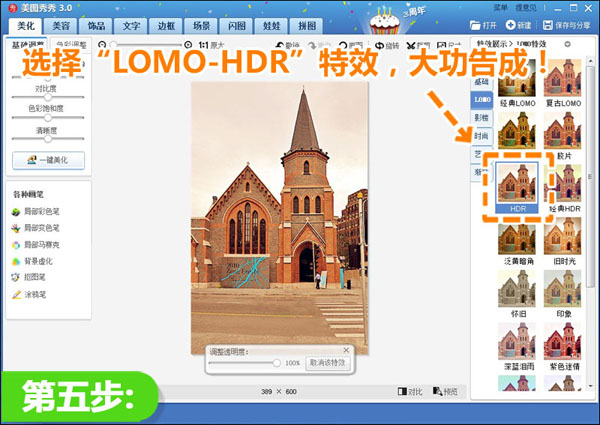Open the 背景虚化 blur tool

pos(32,262)
